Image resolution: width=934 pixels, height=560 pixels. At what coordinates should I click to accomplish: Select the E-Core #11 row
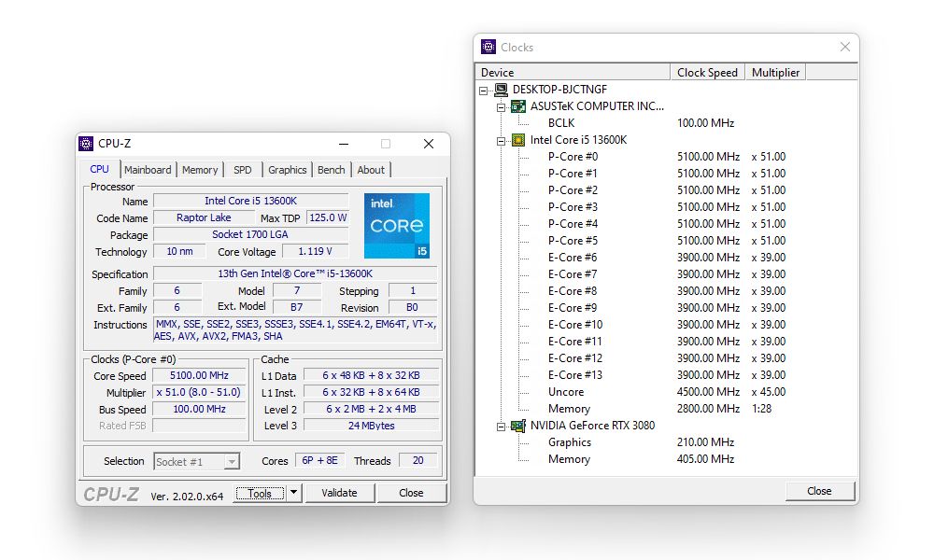666,342
